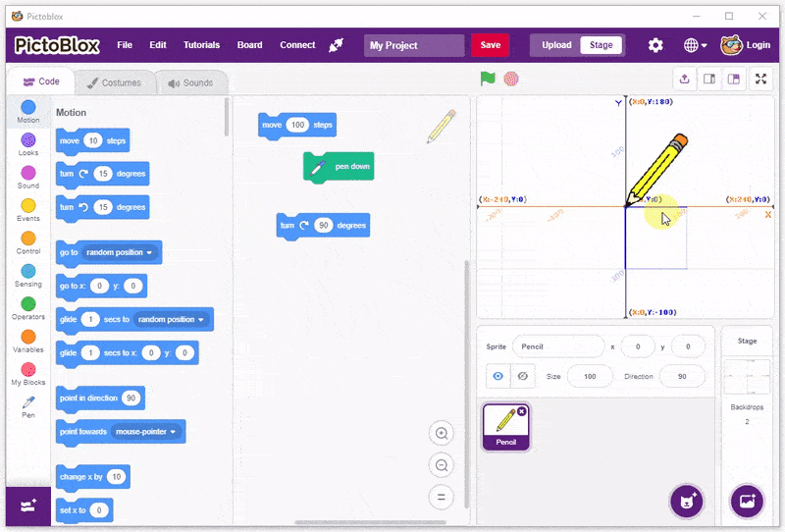This screenshot has width=785, height=532.
Task: Select the Sound block category
Action: click(28, 178)
